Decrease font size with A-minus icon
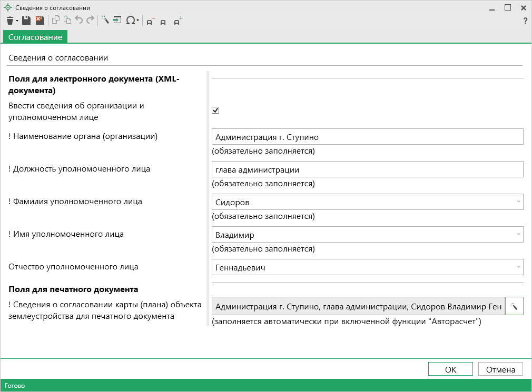 (150, 21)
